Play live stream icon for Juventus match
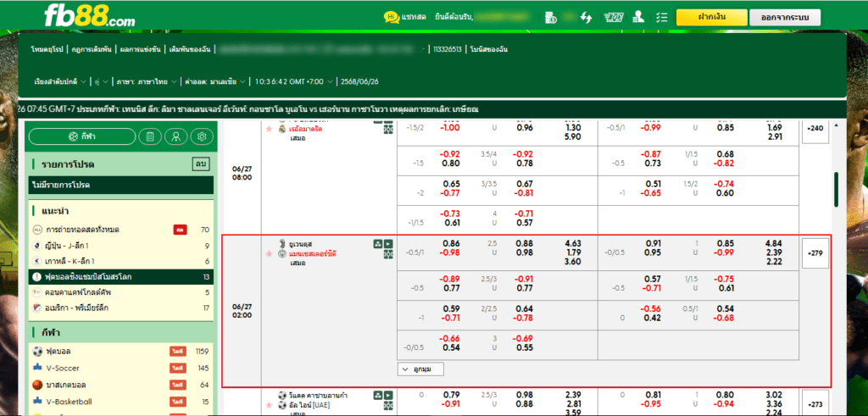This screenshot has width=868, height=416. pos(388,243)
